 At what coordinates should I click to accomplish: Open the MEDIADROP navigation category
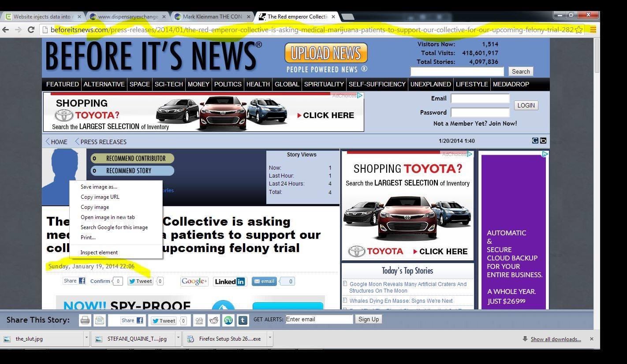click(x=511, y=84)
